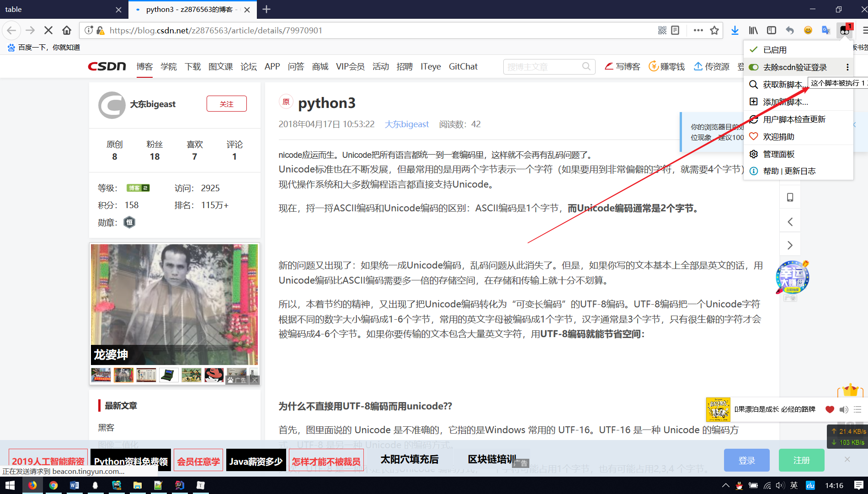This screenshot has height=494, width=868.
Task: Click the 百度一下，你就知道 bookmark
Action: tap(43, 47)
